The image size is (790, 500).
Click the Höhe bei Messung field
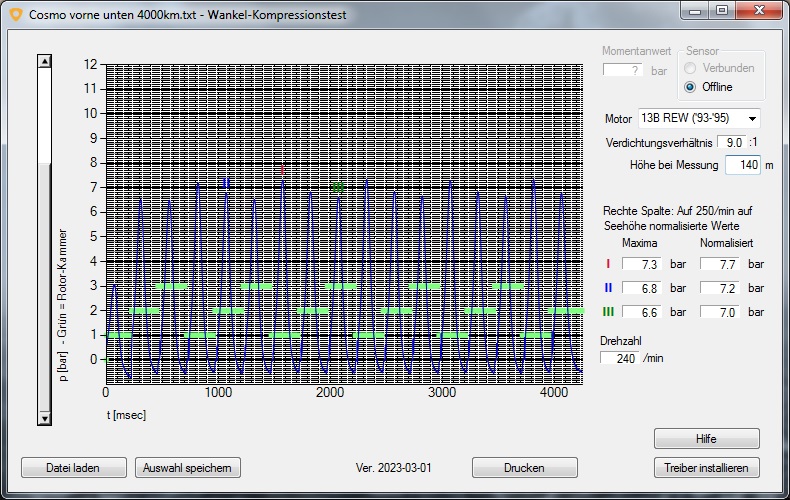pos(742,165)
